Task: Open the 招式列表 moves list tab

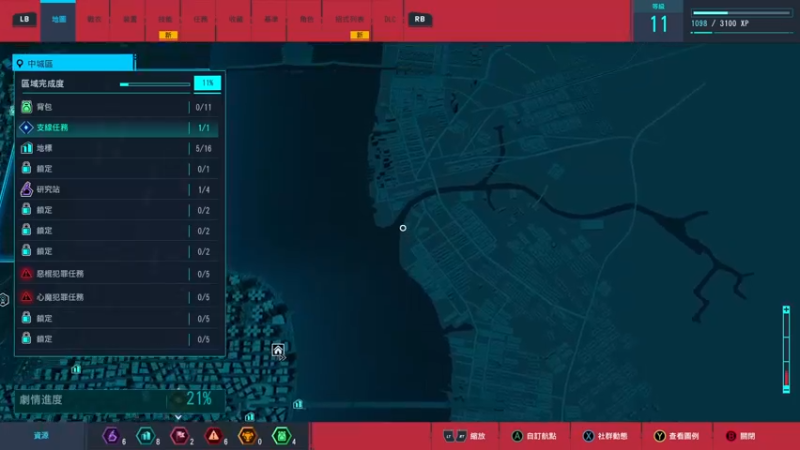Action: pos(349,19)
